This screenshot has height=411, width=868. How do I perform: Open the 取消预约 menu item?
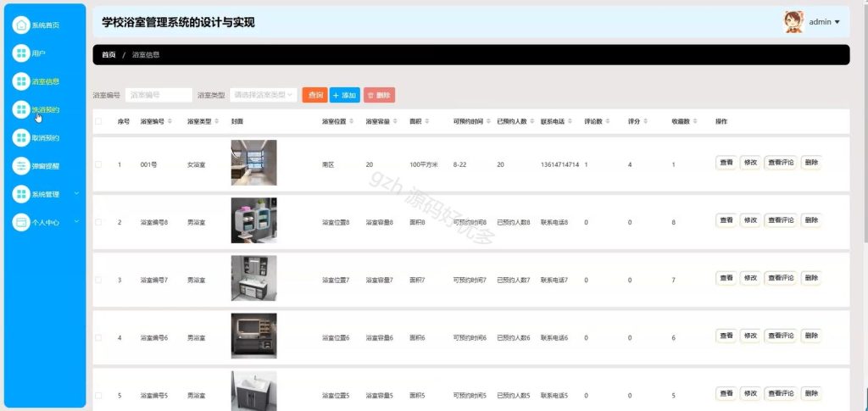46,138
